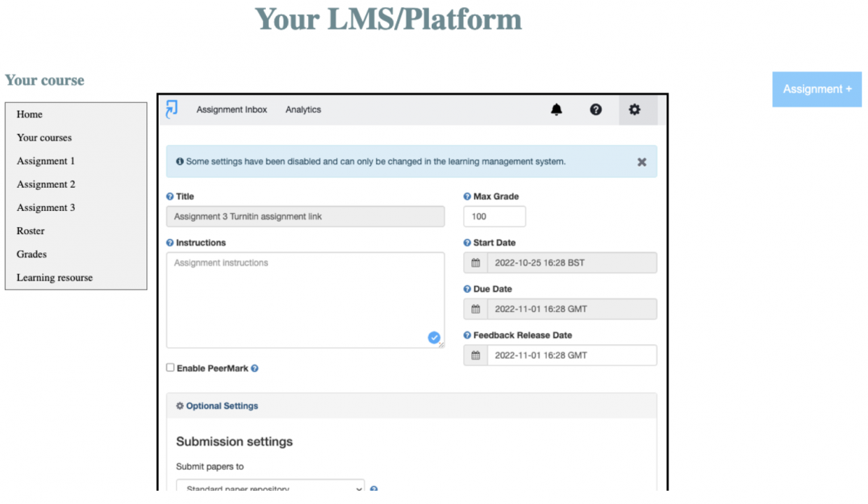Click the help icon beside Enable PeerMark

255,368
